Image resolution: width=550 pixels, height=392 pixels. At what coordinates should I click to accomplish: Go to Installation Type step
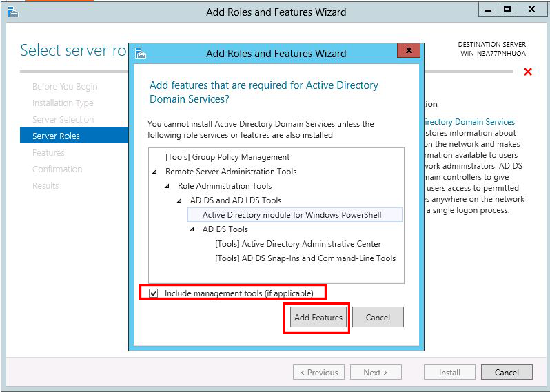pyautogui.click(x=63, y=103)
